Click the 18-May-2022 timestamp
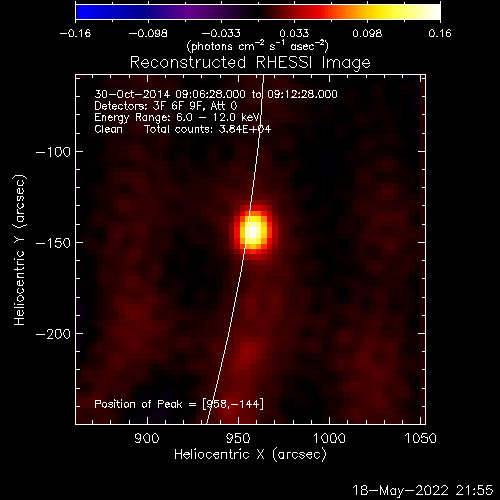Viewport: 500px width, 500px height. tap(423, 490)
